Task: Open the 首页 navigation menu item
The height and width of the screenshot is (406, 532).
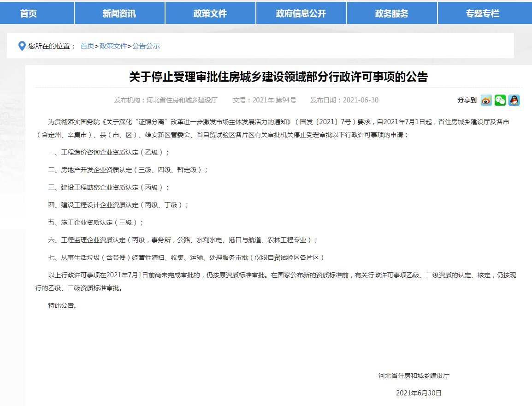Action: [29, 13]
